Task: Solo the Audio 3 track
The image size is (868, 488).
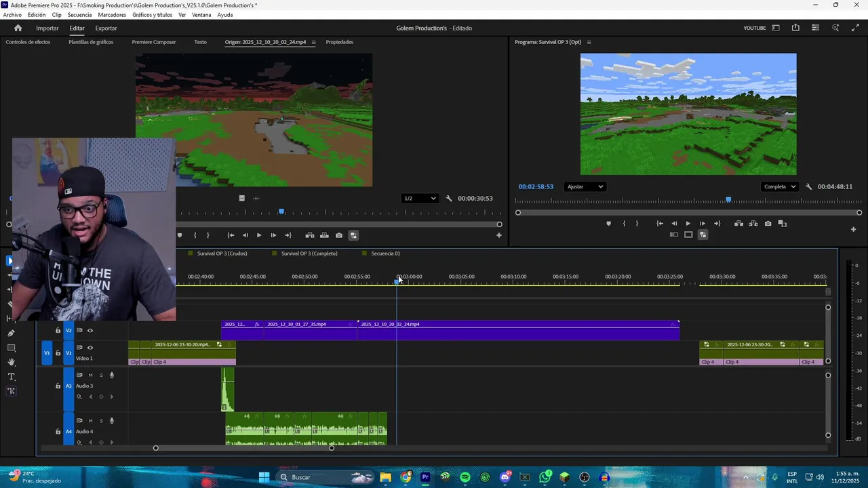Action: pos(102,375)
